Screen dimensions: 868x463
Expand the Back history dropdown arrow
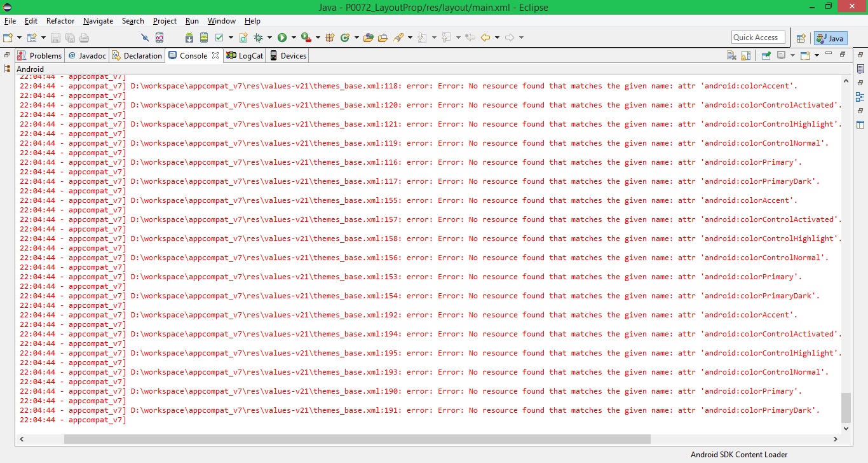click(x=497, y=38)
